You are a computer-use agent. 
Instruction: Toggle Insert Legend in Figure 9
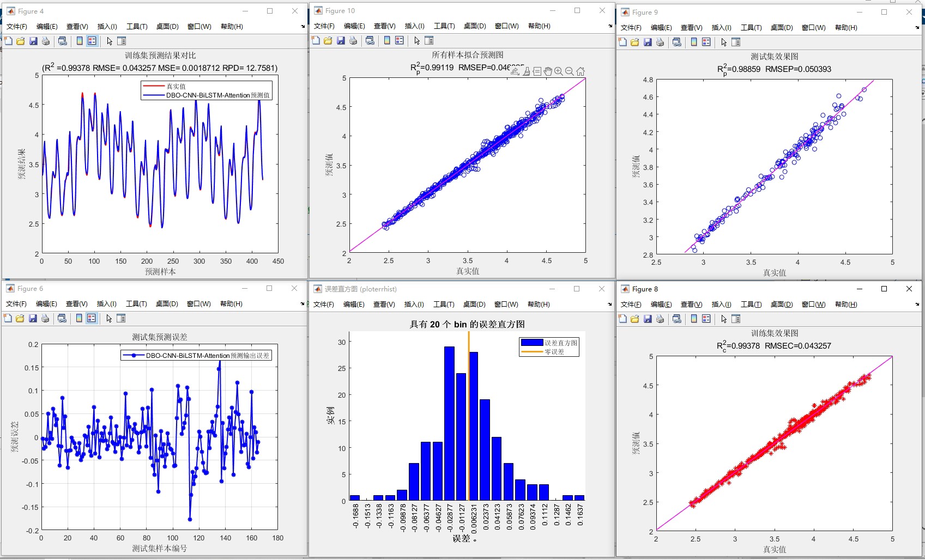pyautogui.click(x=706, y=42)
